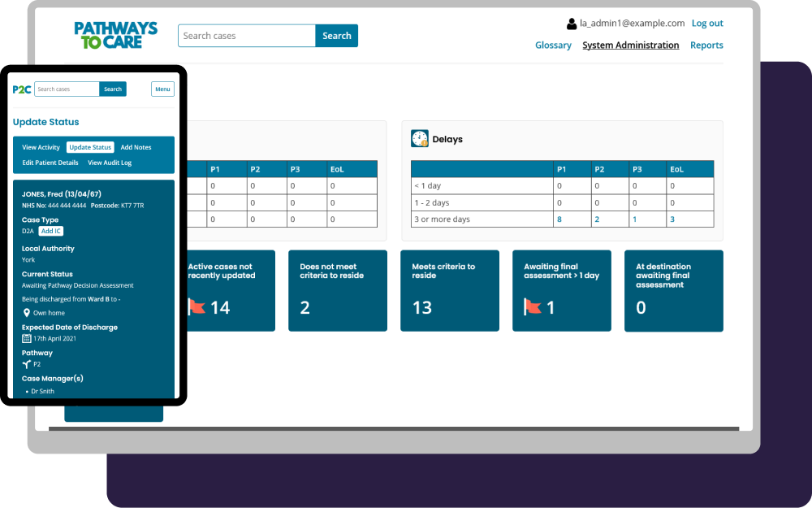The height and width of the screenshot is (508, 812).
Task: Click the red flag on awaiting final assessment card
Action: click(533, 307)
